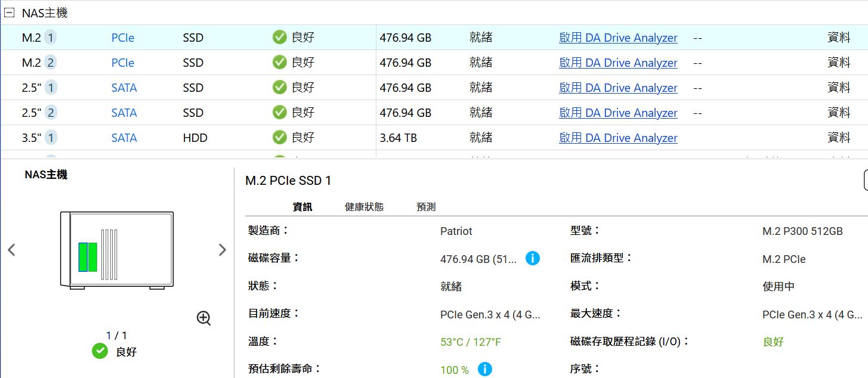
Task: Click green check icon below NAS diagram
Action: coord(100,351)
